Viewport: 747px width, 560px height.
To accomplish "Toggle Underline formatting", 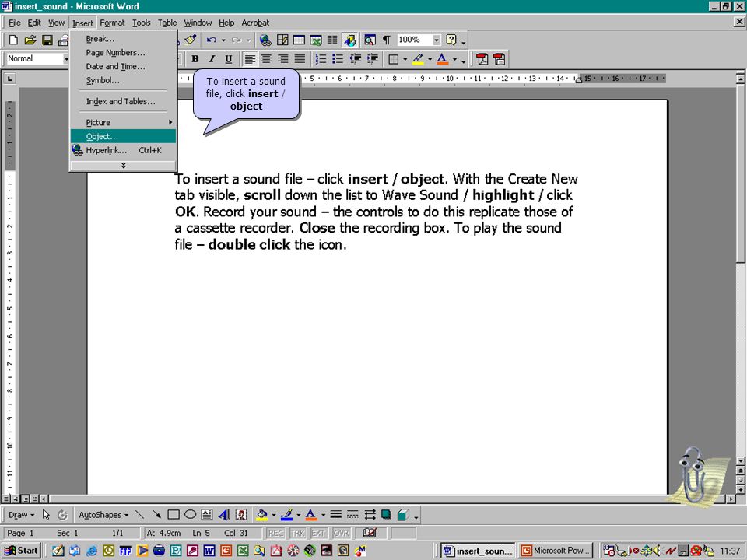I will click(228, 59).
